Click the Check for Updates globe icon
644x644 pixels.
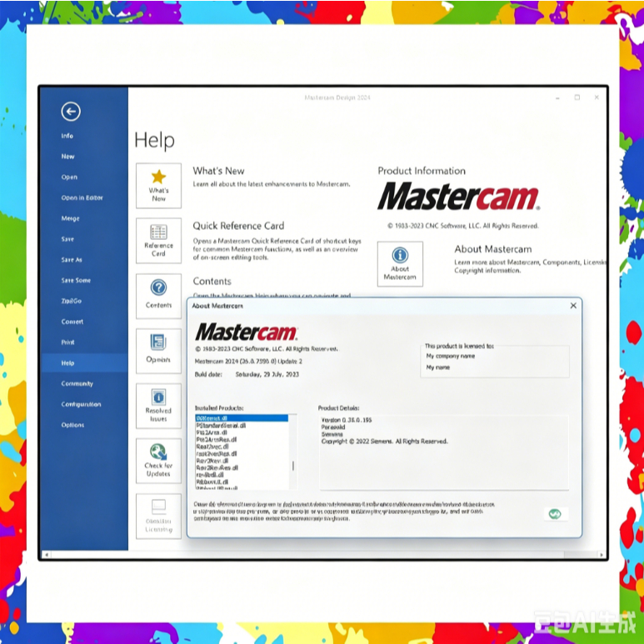click(158, 452)
